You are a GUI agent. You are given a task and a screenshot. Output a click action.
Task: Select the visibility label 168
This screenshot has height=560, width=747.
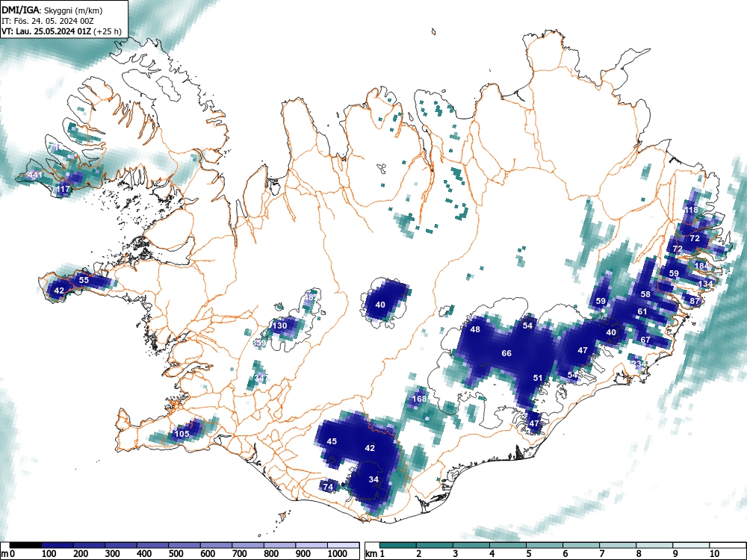(x=419, y=399)
